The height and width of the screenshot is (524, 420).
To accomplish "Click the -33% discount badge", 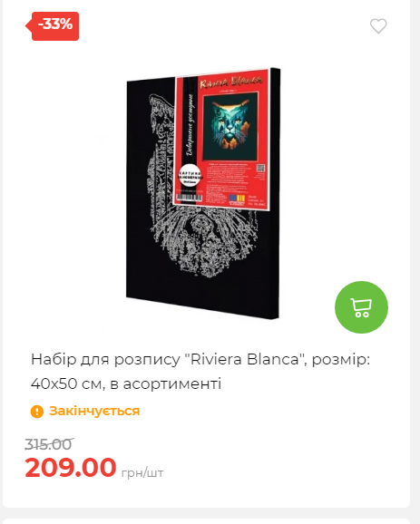I will point(53,26).
